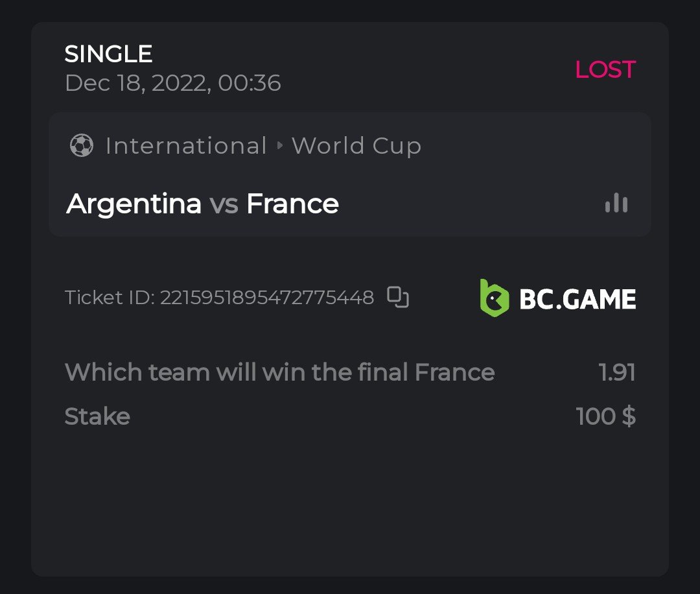The width and height of the screenshot is (700, 594).
Task: Open the World Cup tournament link
Action: pos(356,146)
